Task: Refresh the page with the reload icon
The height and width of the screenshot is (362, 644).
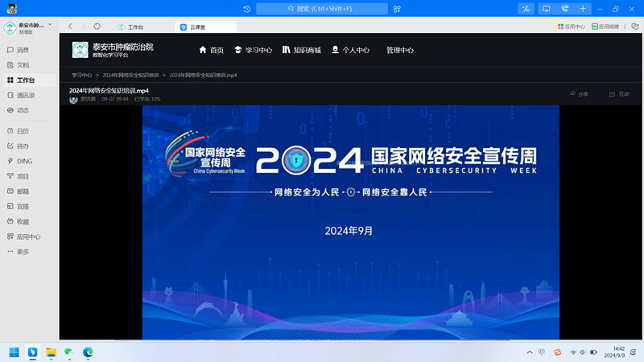Action: click(97, 27)
